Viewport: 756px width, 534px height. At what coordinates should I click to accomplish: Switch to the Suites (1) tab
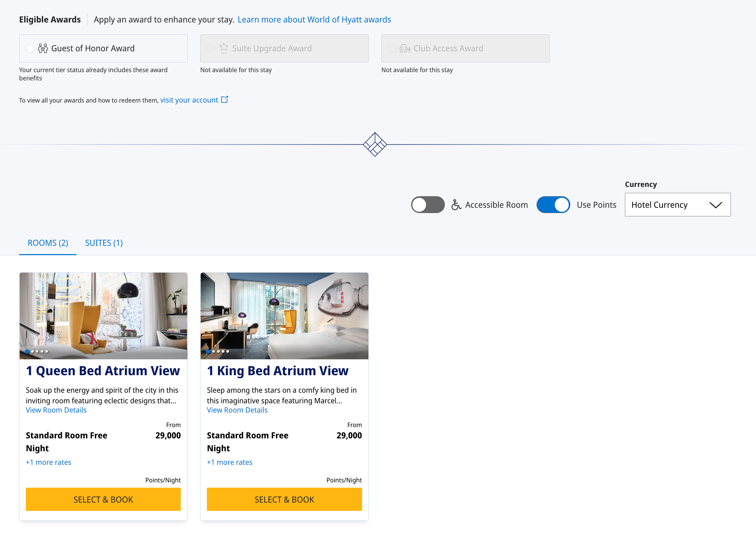click(x=104, y=243)
